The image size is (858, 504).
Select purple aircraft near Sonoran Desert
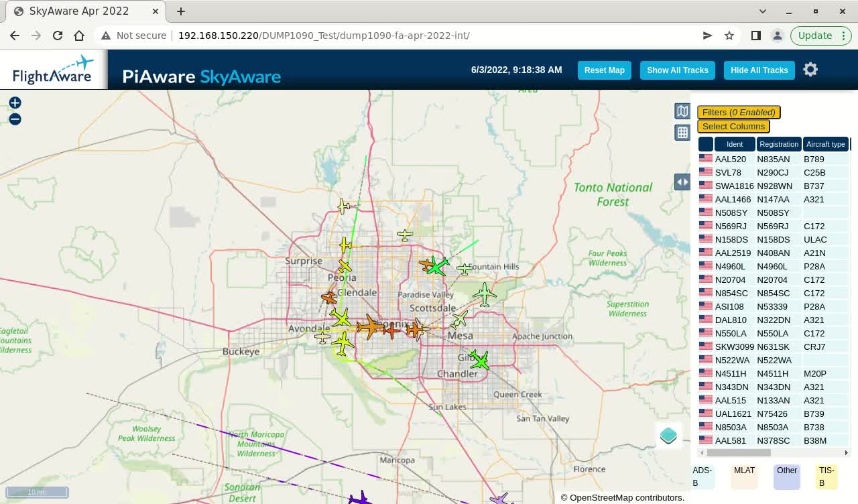(x=360, y=497)
